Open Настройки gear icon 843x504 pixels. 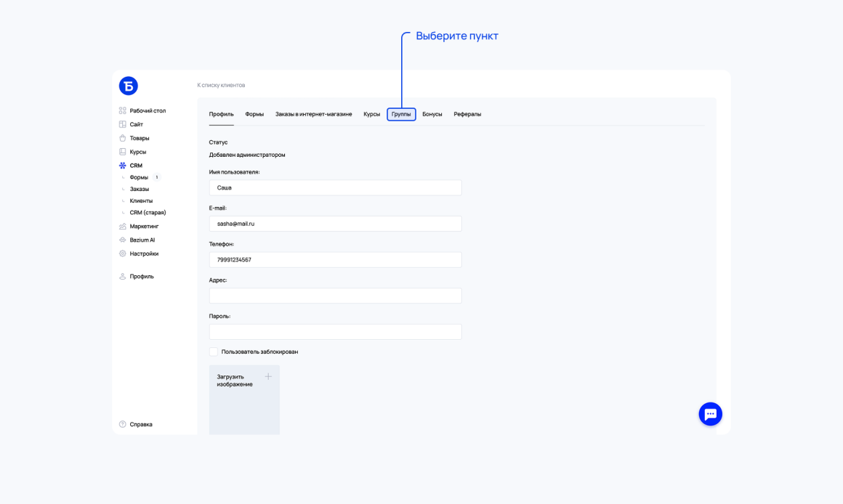[x=123, y=253]
